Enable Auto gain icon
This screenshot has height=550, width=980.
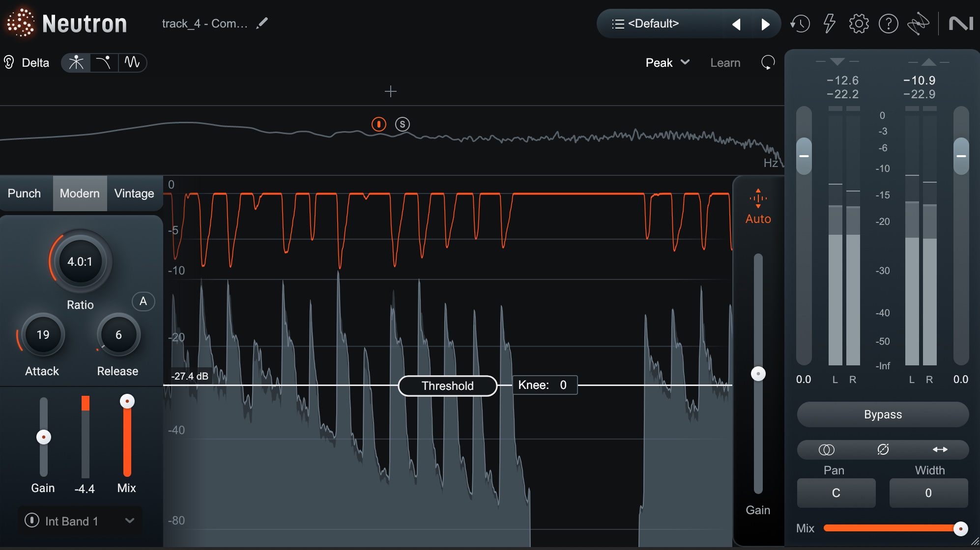[758, 198]
